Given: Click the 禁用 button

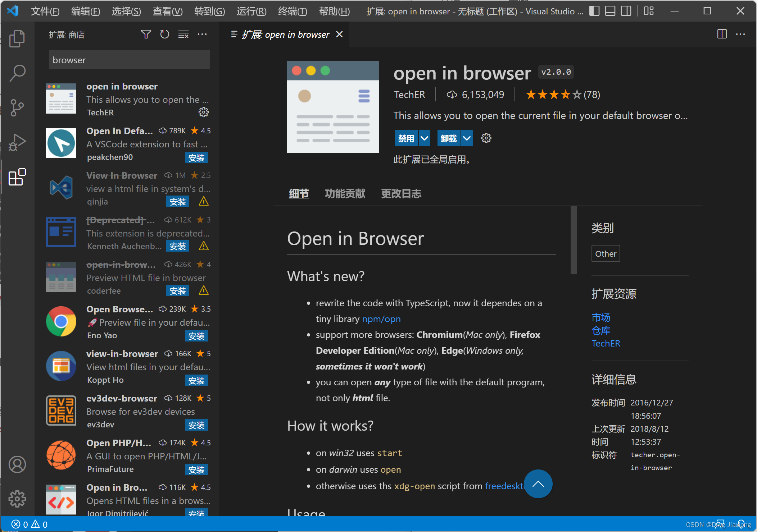Looking at the screenshot, I should click(407, 138).
